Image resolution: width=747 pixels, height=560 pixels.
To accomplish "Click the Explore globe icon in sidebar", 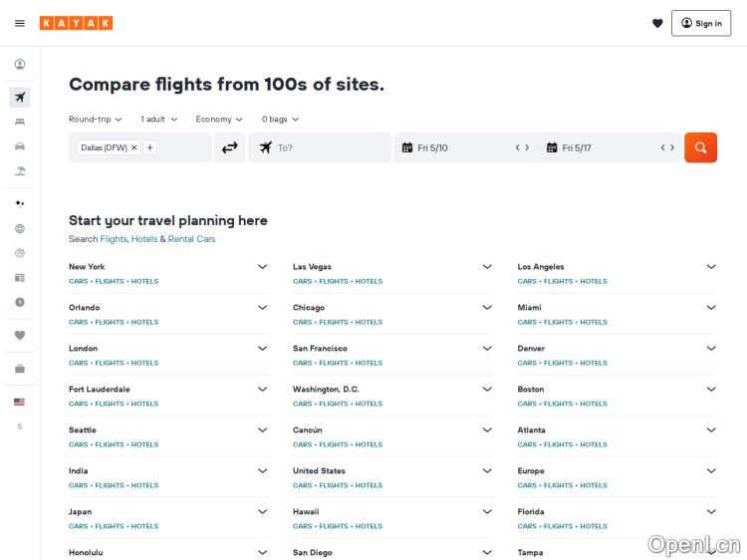I will pos(19,228).
